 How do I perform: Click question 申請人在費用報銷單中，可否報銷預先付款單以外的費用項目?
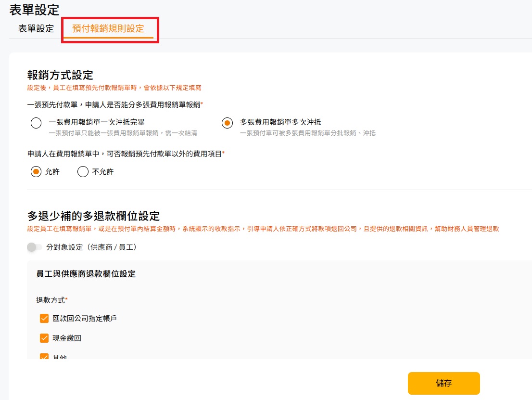pos(126,154)
